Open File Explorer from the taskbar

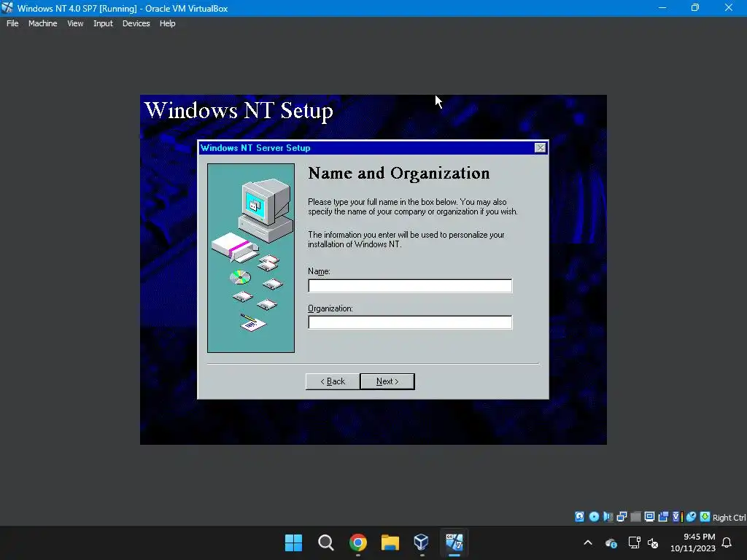[390, 542]
